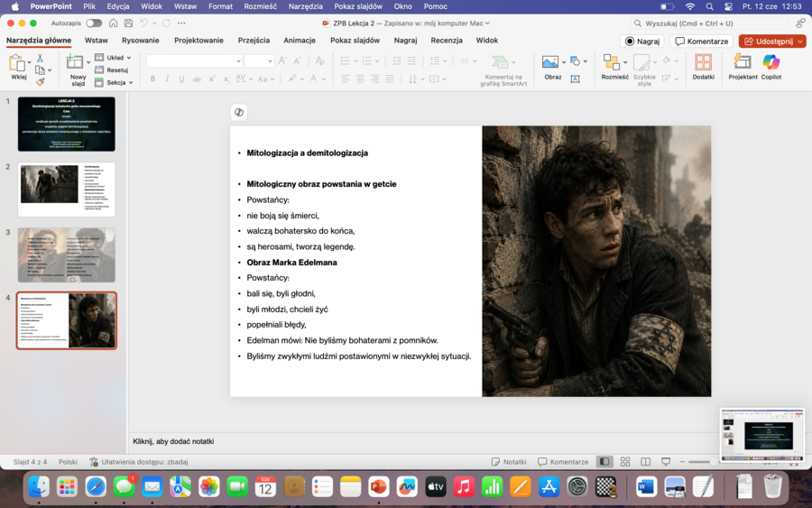Open the font name combo box

coord(194,61)
